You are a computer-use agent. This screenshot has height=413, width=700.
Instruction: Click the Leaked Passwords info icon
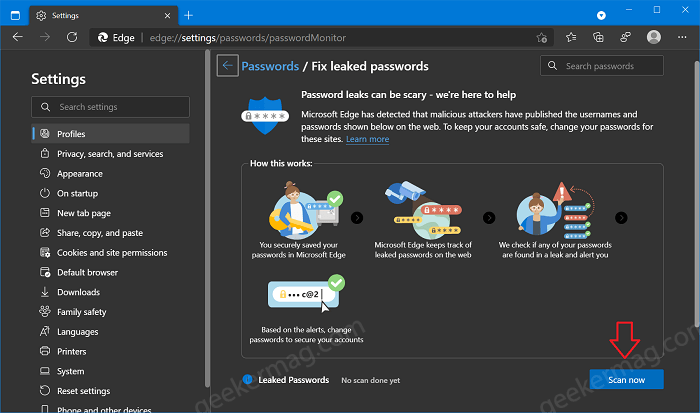point(247,380)
